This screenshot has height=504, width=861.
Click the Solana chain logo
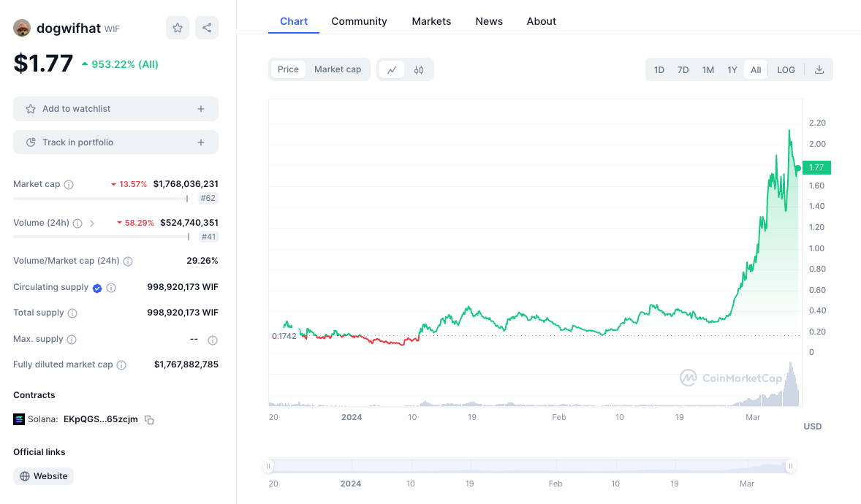pyautogui.click(x=19, y=419)
